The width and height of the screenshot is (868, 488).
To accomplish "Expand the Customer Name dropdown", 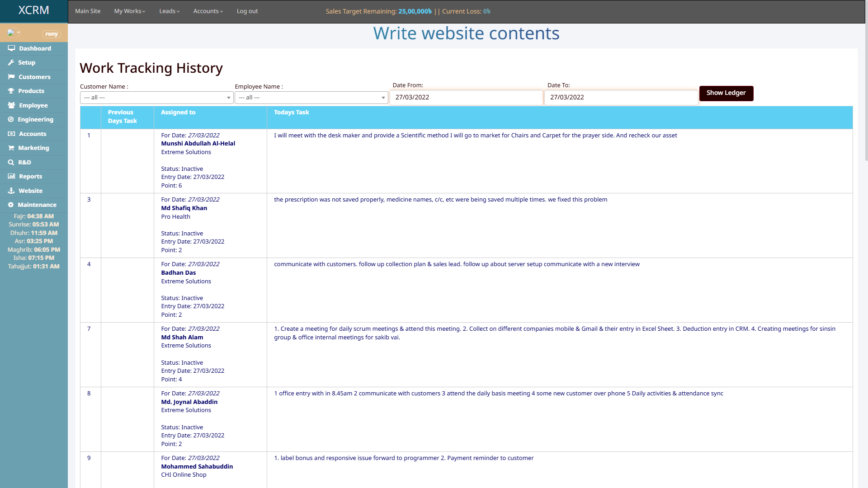I will pos(156,98).
